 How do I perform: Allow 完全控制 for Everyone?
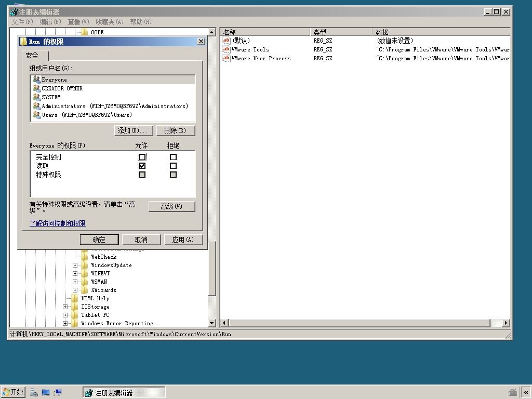point(142,157)
